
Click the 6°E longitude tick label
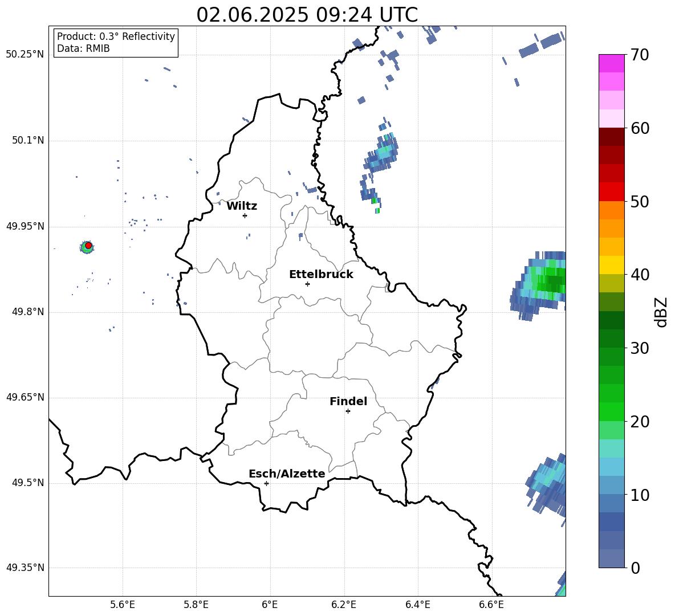click(270, 605)
